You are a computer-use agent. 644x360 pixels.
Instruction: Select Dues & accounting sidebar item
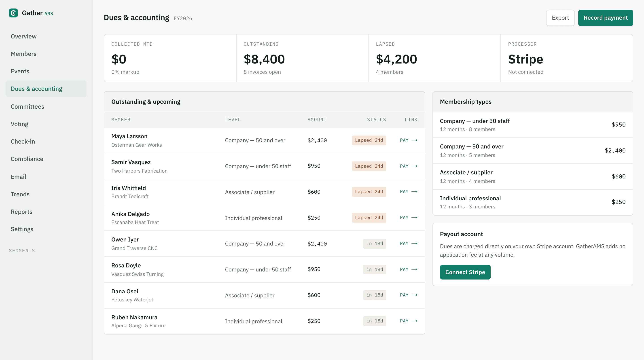[x=46, y=89]
